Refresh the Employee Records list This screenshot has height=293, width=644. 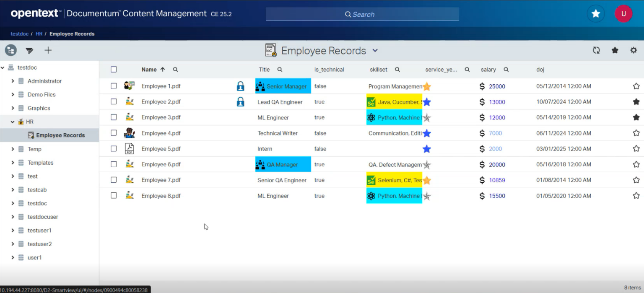point(596,50)
